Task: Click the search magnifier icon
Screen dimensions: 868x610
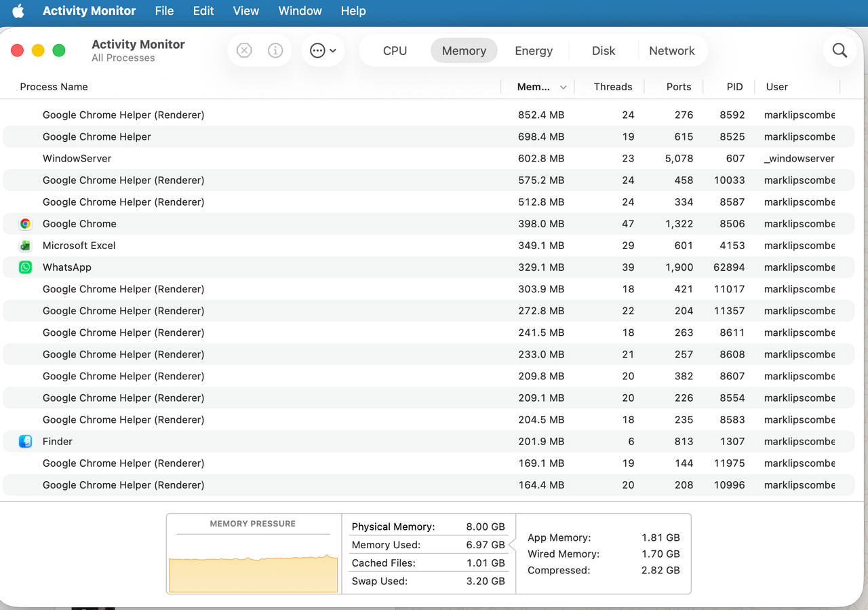Action: (x=840, y=50)
